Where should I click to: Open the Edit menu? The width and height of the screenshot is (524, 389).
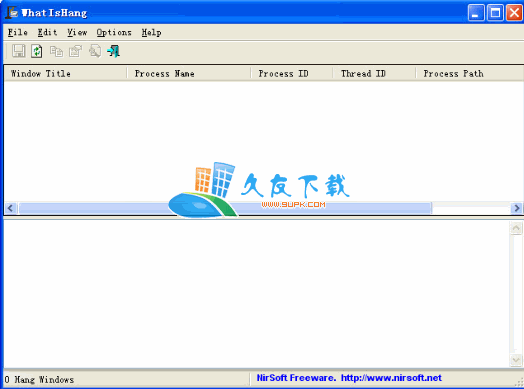47,32
